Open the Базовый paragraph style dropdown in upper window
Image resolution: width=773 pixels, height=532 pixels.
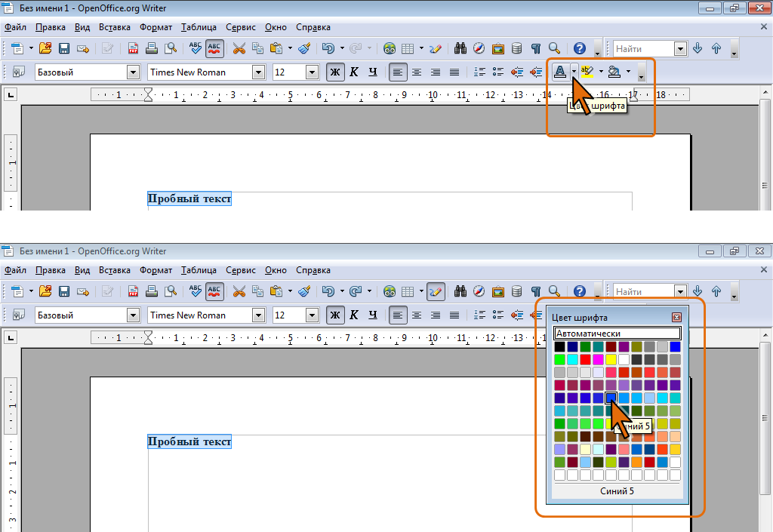133,72
